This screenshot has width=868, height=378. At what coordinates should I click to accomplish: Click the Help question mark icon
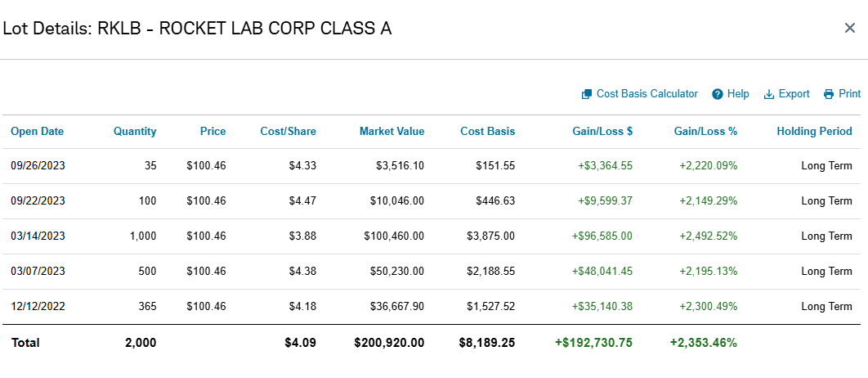click(x=718, y=94)
